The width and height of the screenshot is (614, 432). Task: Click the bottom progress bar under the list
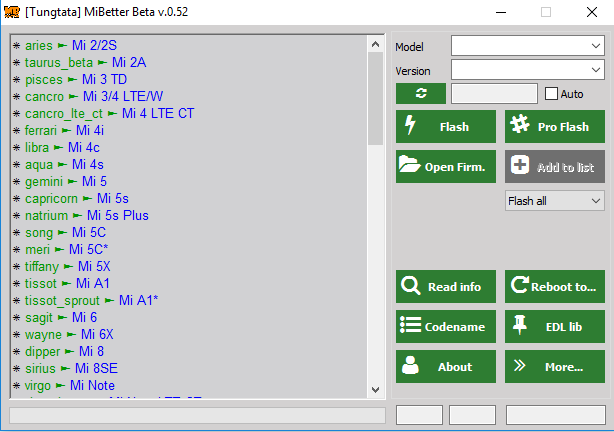coord(197,416)
